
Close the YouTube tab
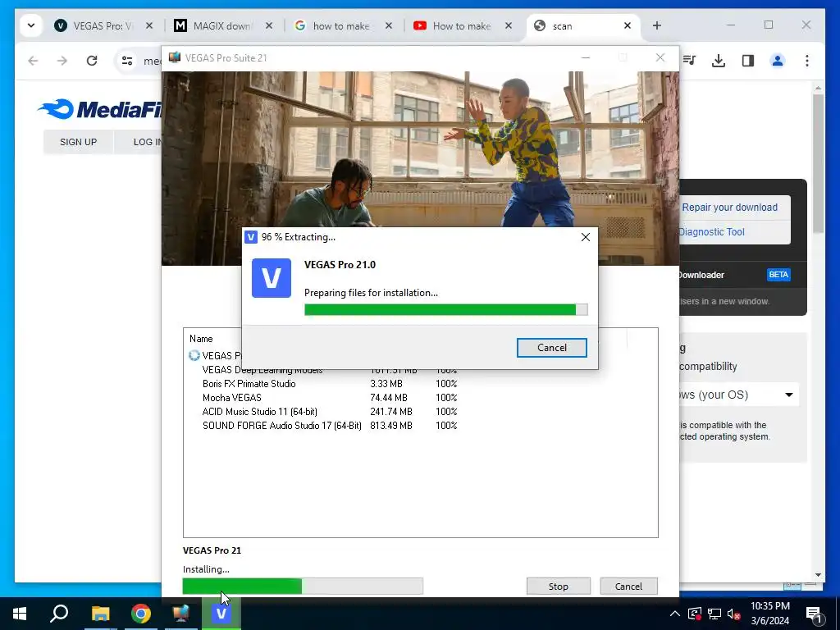pos(509,25)
